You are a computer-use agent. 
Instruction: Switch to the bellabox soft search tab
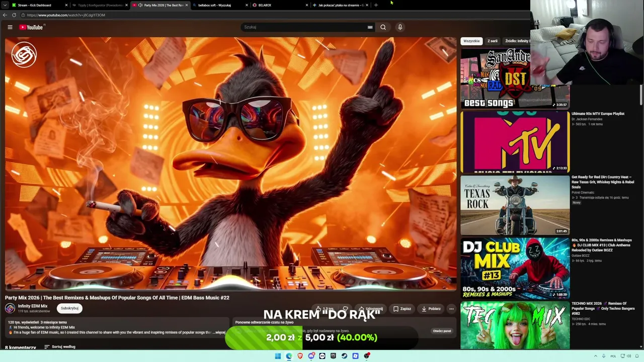tap(220, 5)
